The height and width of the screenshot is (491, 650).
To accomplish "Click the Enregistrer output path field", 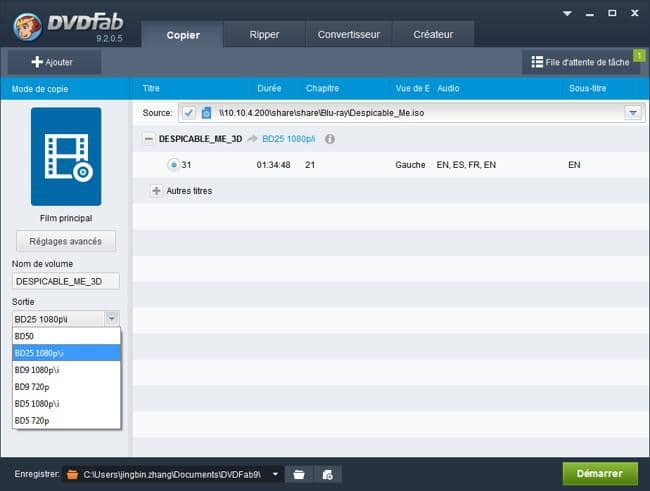I will pos(172,474).
